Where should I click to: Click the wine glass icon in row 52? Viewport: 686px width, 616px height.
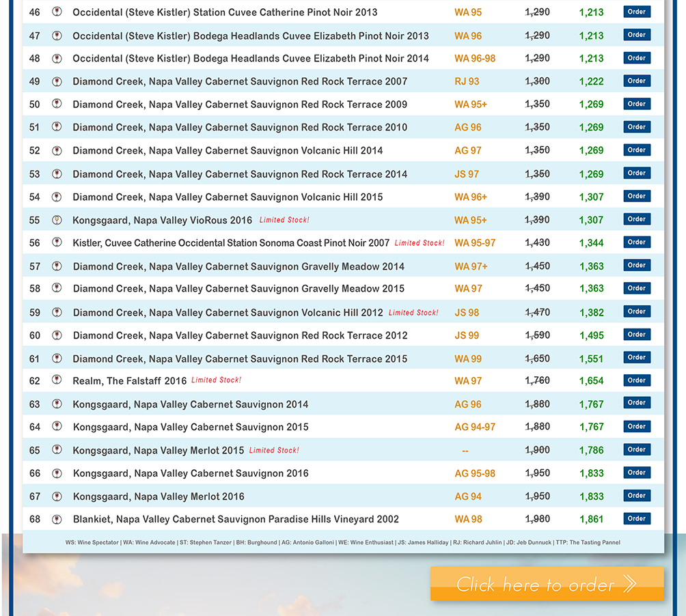(57, 150)
